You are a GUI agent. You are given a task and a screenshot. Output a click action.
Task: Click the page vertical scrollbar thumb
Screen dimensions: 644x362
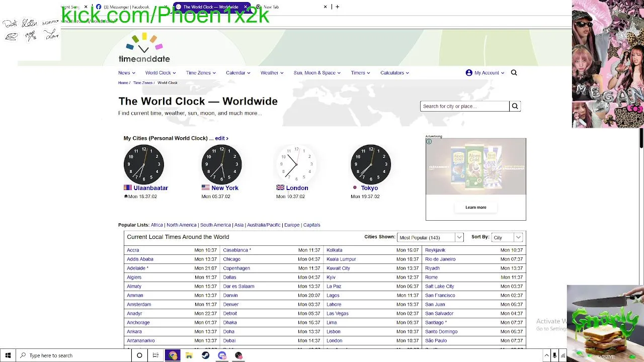click(641, 139)
